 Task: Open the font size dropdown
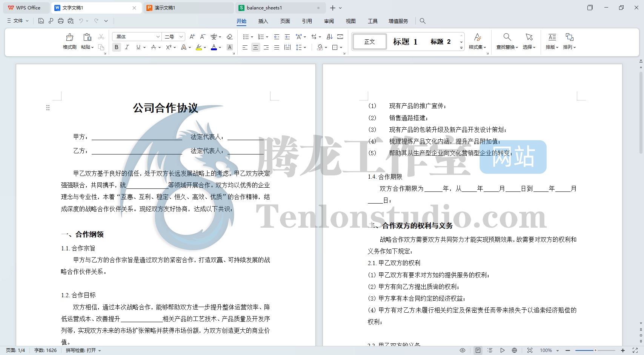pos(180,36)
